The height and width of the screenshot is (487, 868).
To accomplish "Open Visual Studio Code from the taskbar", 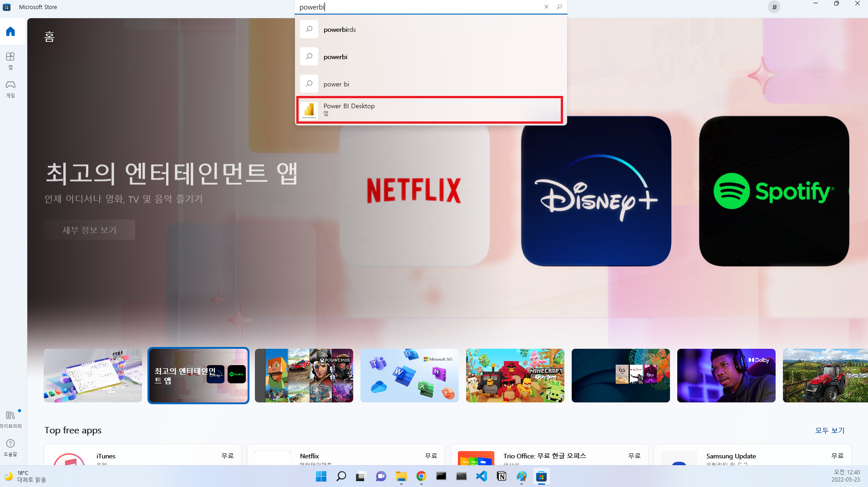I will [482, 476].
